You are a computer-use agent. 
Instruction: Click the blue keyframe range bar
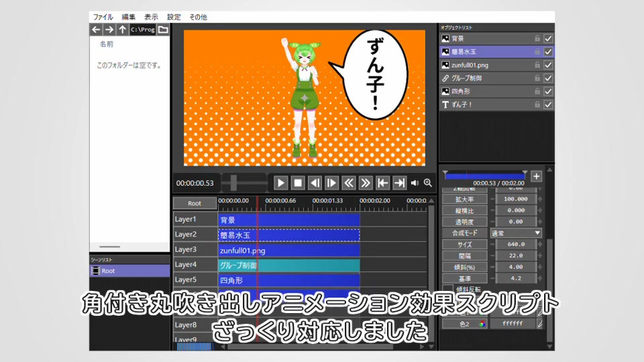tap(484, 176)
